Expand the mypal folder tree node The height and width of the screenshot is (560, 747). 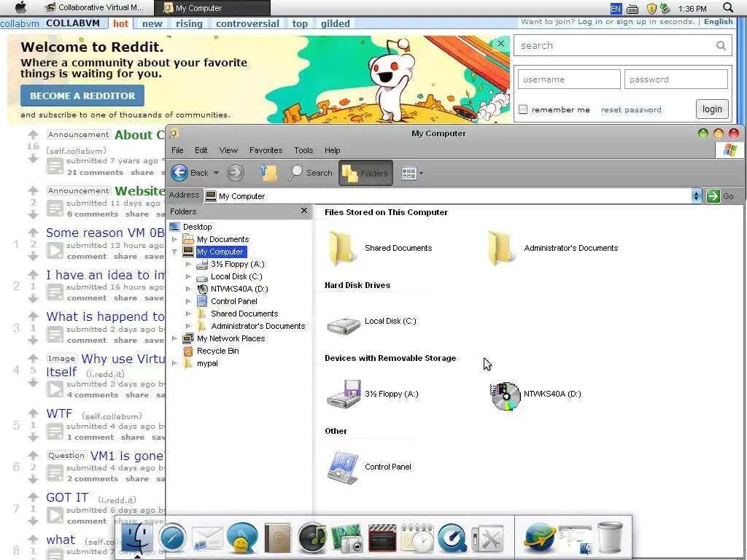click(x=175, y=363)
